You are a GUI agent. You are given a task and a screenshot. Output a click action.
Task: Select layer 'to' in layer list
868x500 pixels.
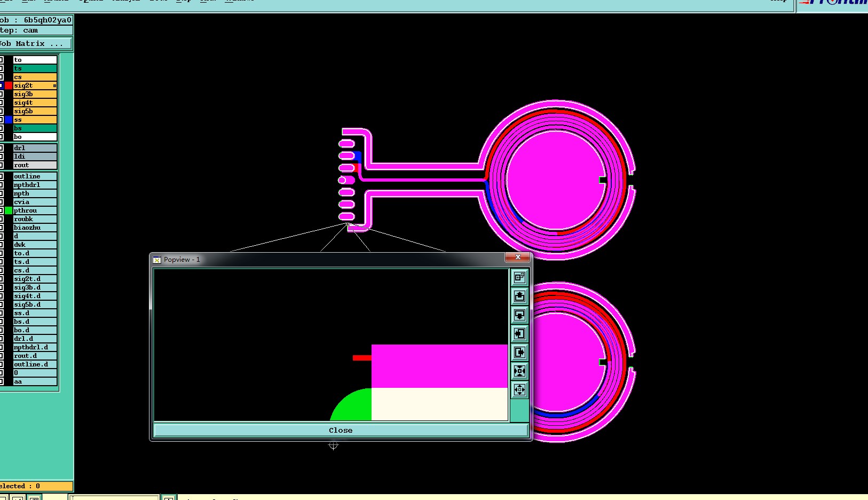click(x=35, y=60)
